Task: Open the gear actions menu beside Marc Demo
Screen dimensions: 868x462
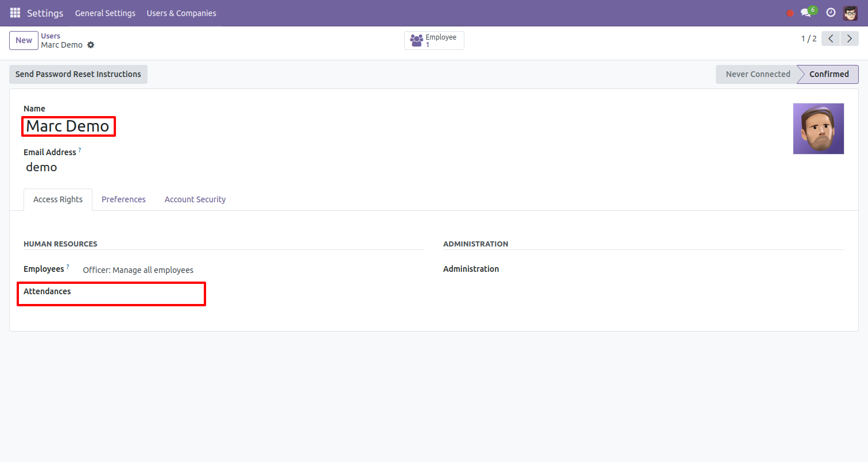Action: click(91, 45)
